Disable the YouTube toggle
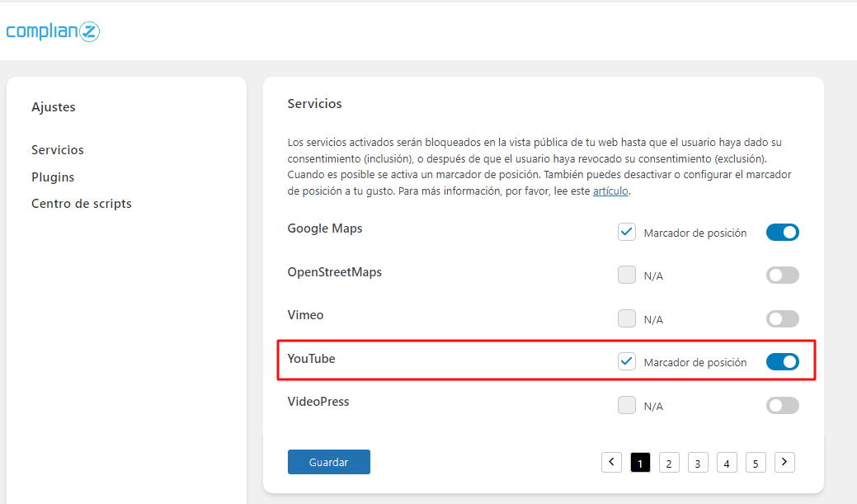This screenshot has height=504, width=857. 782,362
